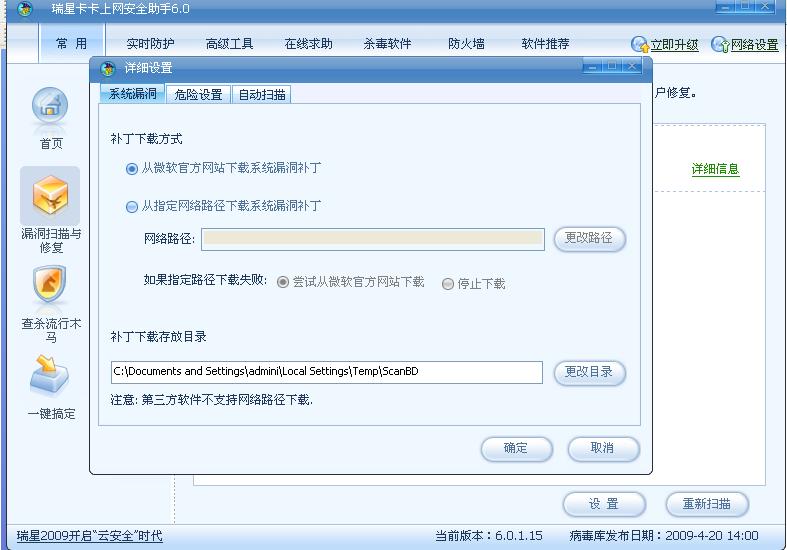Open the 高级工具 menu tab

[229, 44]
